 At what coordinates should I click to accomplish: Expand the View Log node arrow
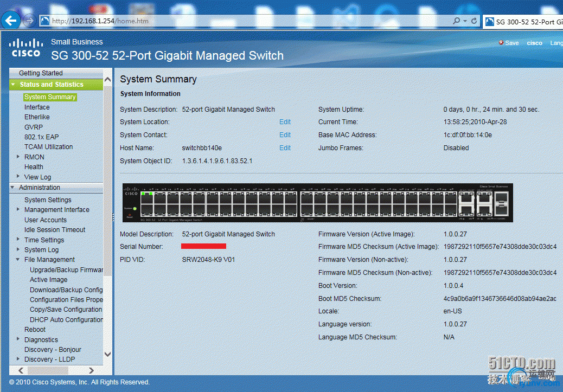(x=18, y=176)
